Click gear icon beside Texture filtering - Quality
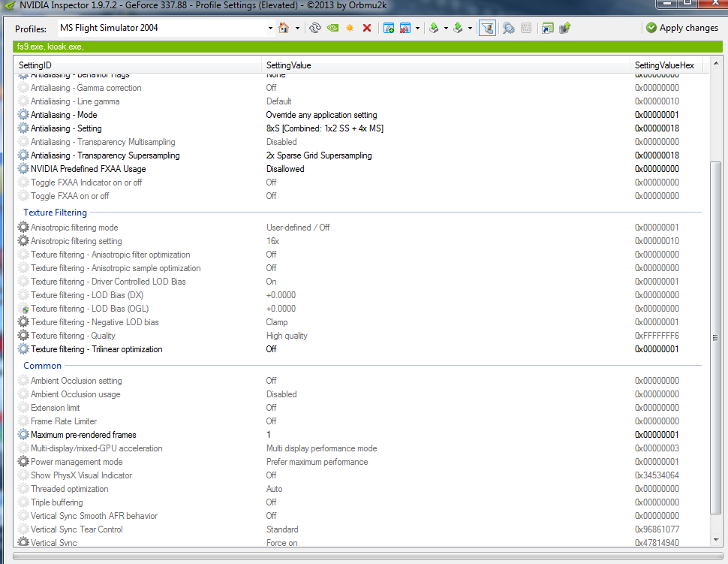 click(23, 336)
